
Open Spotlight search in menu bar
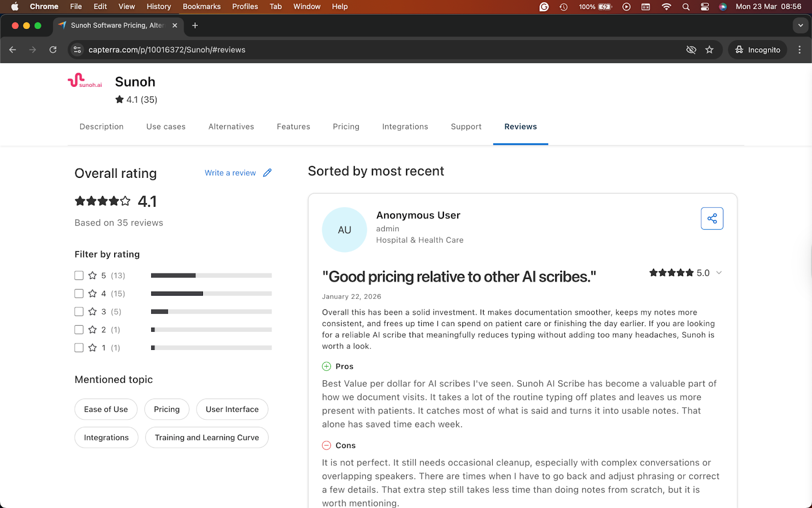[x=686, y=7]
